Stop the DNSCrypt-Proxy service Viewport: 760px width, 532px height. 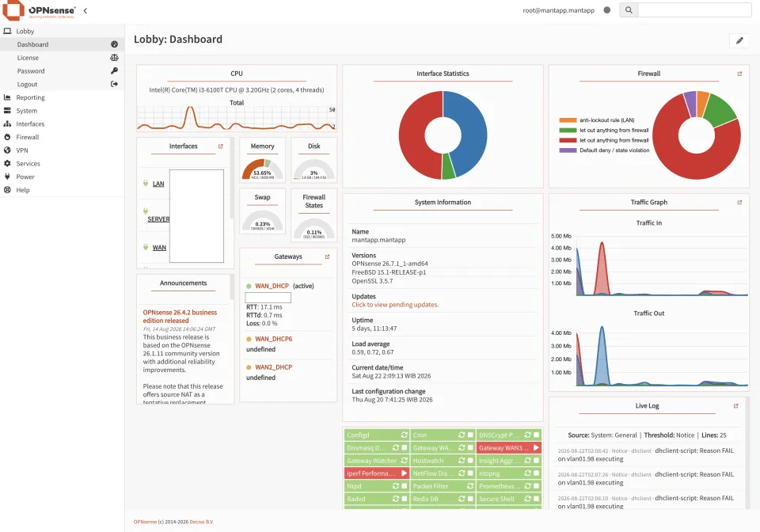coord(537,435)
